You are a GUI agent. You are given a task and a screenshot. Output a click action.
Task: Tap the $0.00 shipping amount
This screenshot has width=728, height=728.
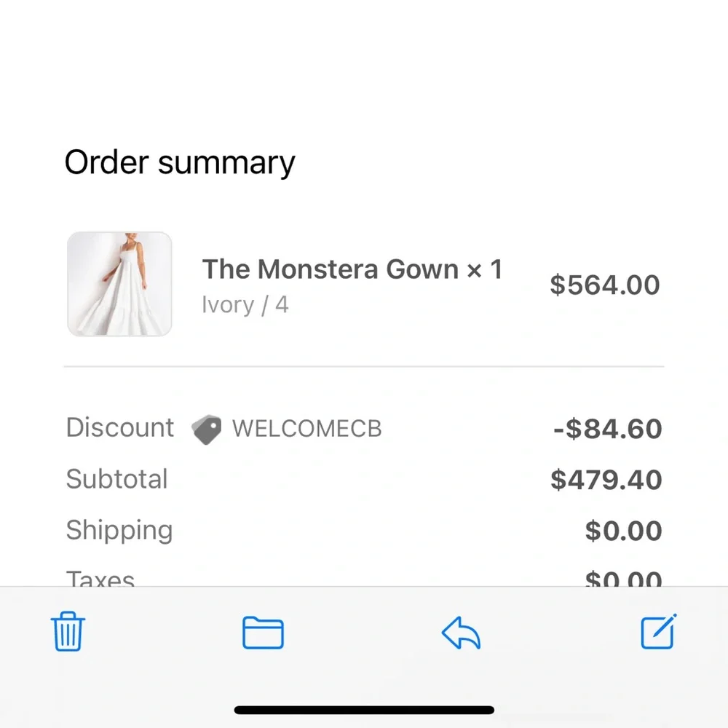pyautogui.click(x=624, y=531)
